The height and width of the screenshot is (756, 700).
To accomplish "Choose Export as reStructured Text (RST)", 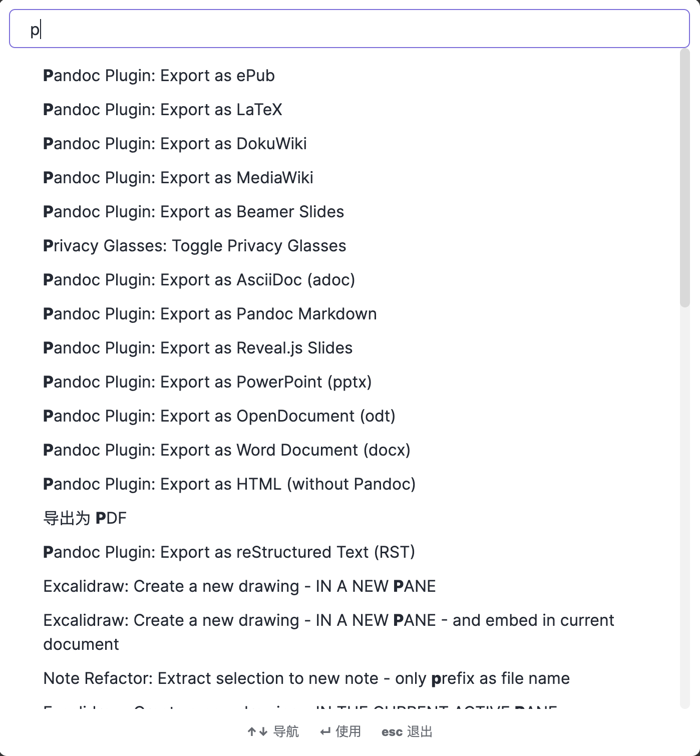I will 229,552.
